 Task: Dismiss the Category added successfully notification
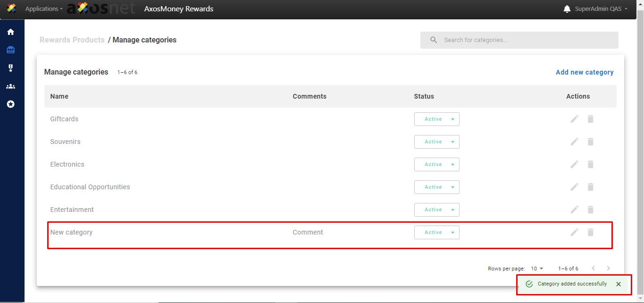(x=619, y=284)
